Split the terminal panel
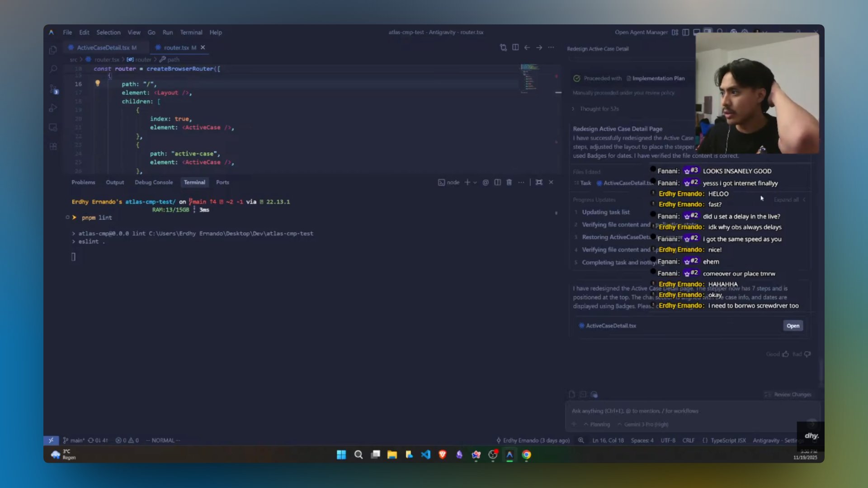The width and height of the screenshot is (868, 488). [x=497, y=182]
